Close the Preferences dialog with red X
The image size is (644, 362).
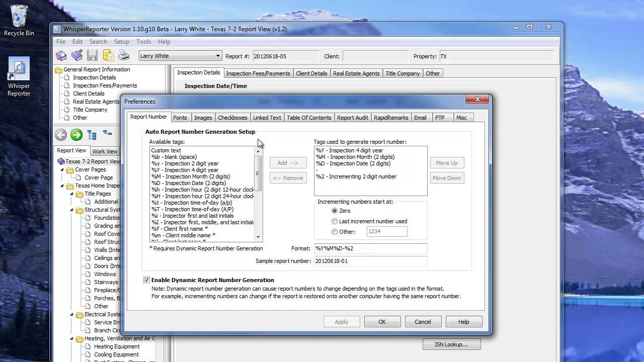coord(477,100)
